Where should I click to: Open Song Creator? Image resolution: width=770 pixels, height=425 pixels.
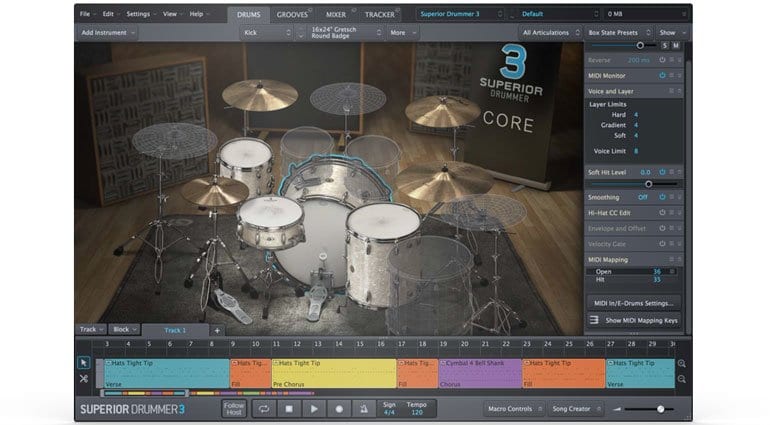pos(576,409)
